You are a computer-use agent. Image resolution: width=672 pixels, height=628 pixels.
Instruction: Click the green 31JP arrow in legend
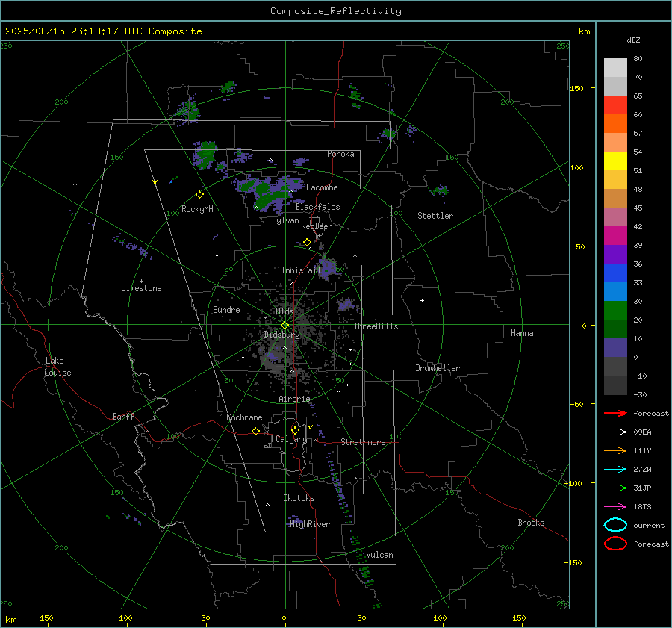point(615,488)
